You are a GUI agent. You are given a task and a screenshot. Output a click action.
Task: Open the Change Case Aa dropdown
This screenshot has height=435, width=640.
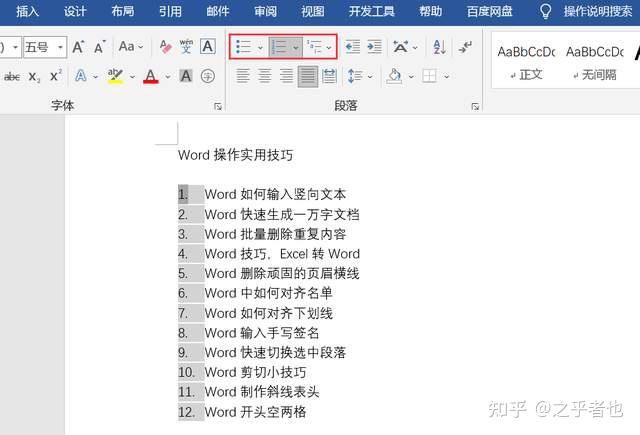[131, 47]
